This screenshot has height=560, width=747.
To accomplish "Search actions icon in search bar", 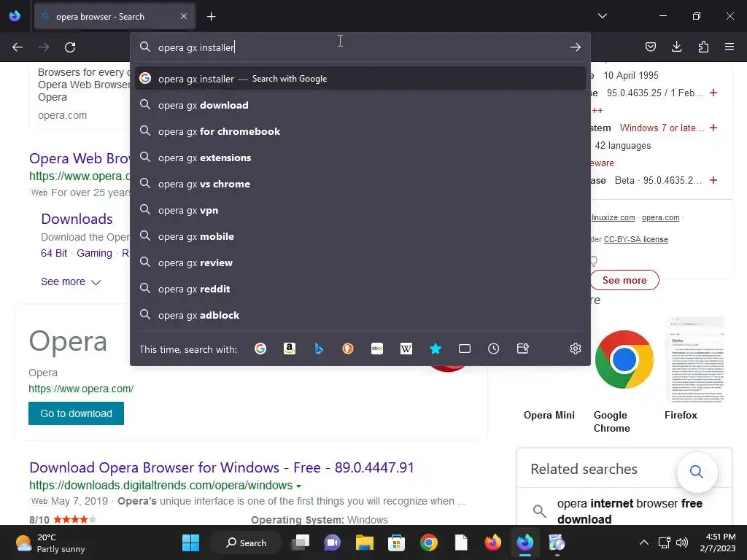I will point(522,349).
